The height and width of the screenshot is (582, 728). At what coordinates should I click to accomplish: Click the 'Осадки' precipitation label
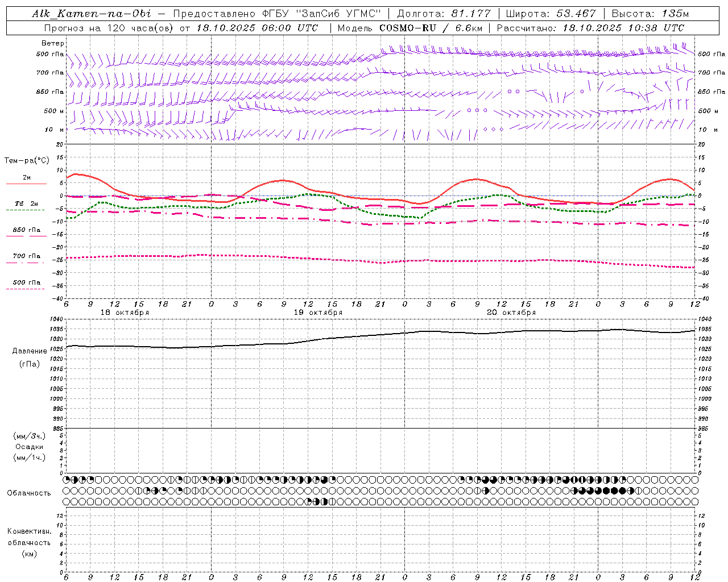30,447
